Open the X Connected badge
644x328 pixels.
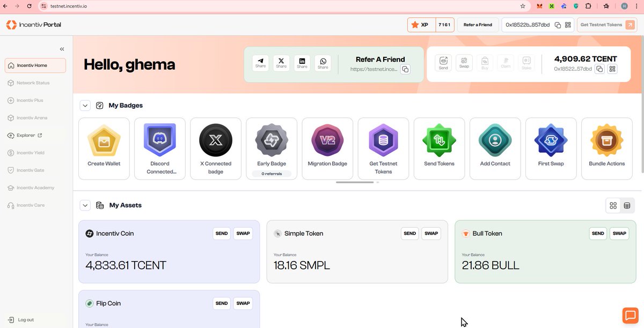point(216,148)
